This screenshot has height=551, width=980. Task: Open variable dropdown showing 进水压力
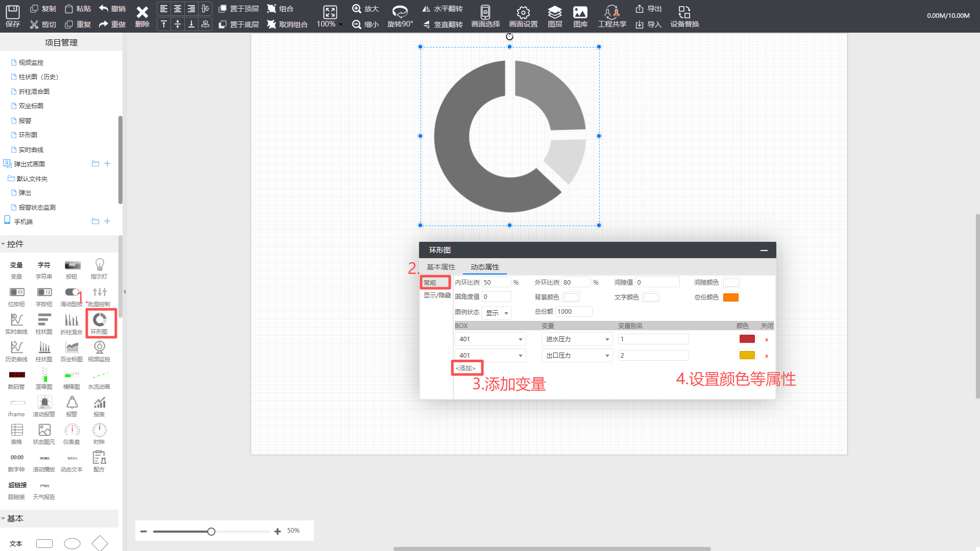click(x=577, y=339)
